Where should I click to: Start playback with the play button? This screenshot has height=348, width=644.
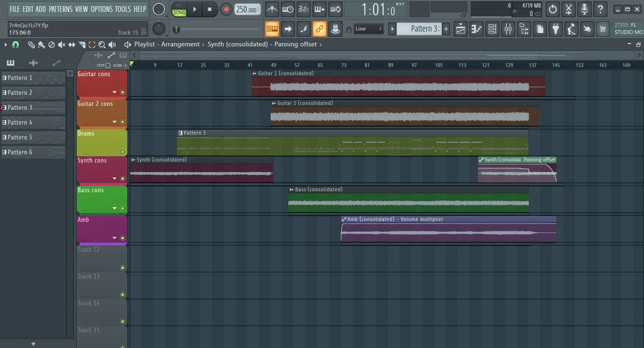tap(195, 9)
